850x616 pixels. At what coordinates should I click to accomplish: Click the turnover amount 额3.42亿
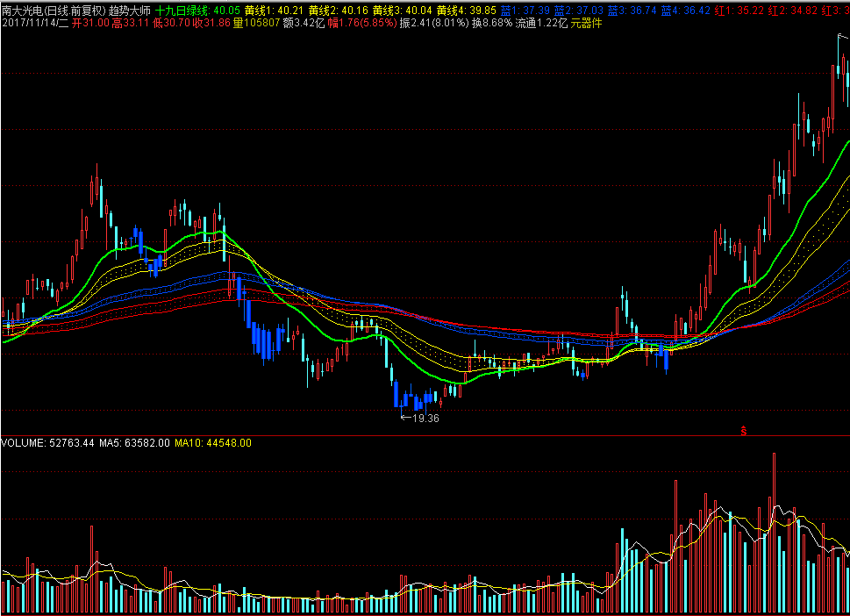click(304, 24)
